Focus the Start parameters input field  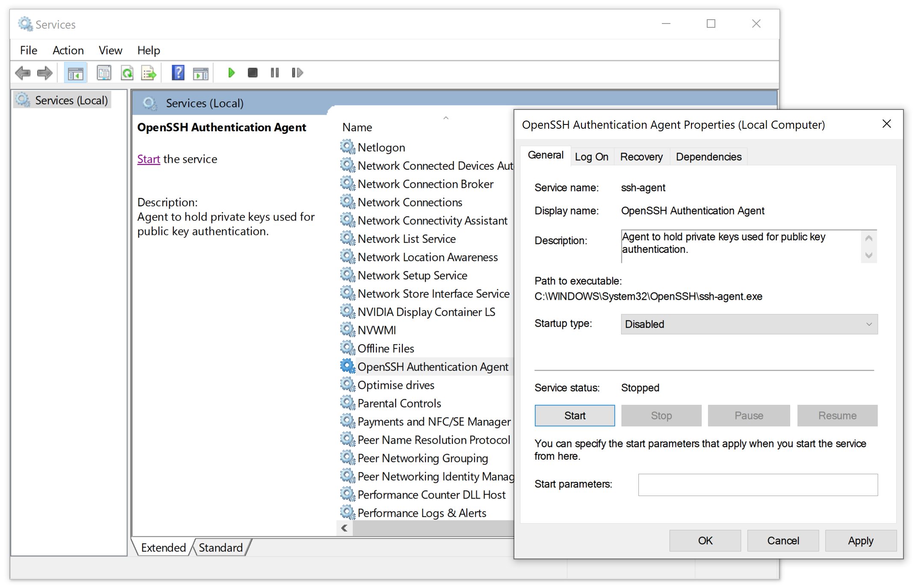(x=758, y=485)
